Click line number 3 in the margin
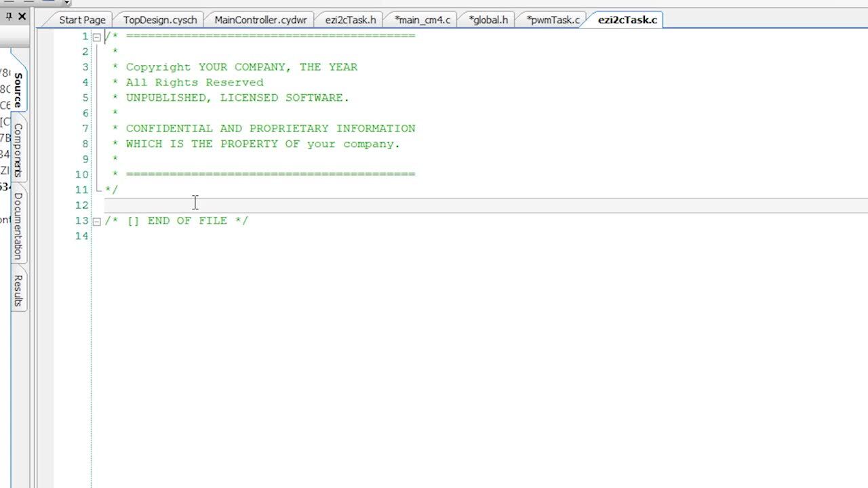 tap(84, 66)
